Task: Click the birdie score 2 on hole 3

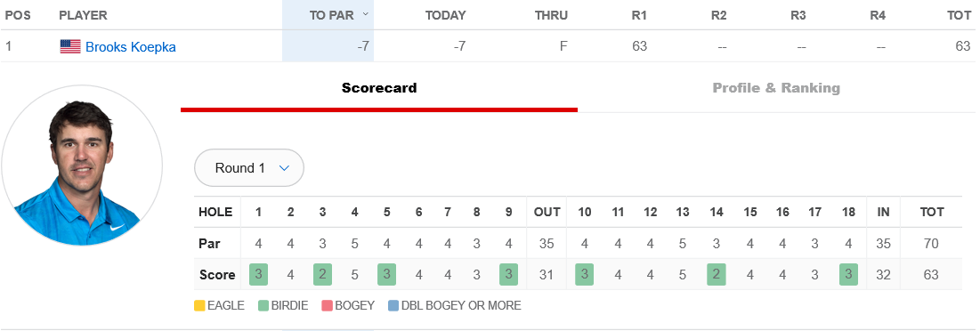Action: coord(322,275)
